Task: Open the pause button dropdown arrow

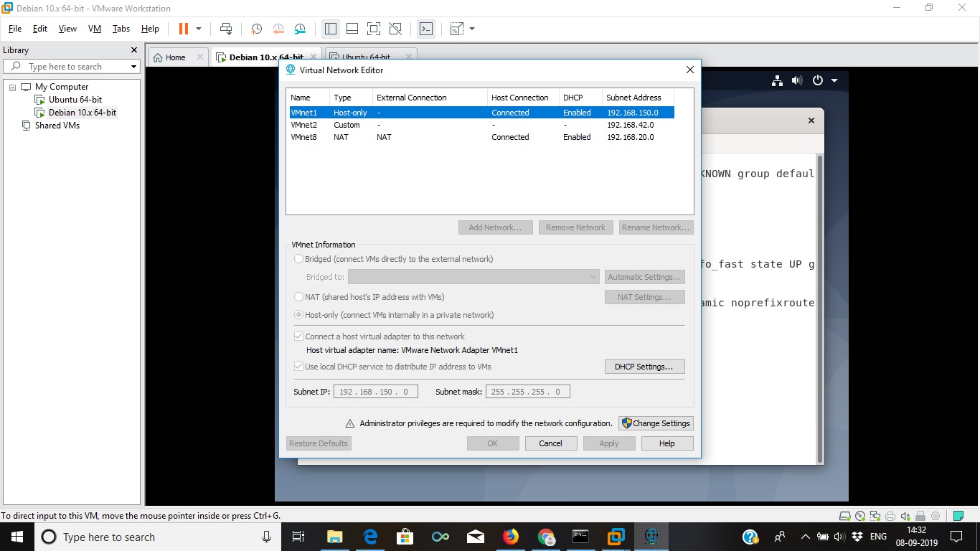Action: tap(199, 29)
